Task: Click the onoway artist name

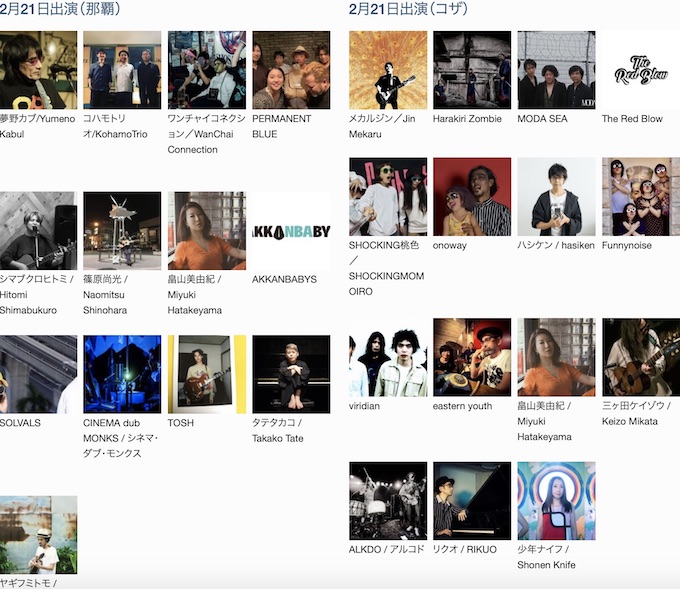Action: coord(452,245)
